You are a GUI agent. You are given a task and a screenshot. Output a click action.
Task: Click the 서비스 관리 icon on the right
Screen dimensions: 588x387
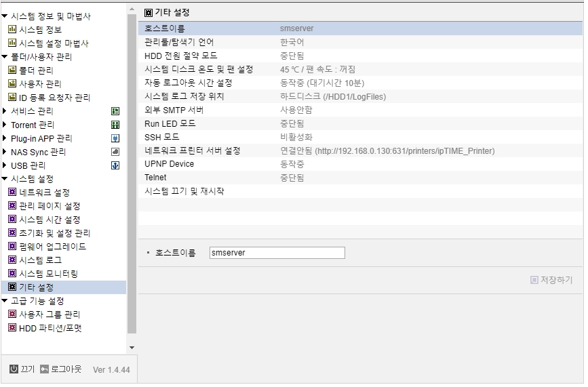tap(115, 112)
